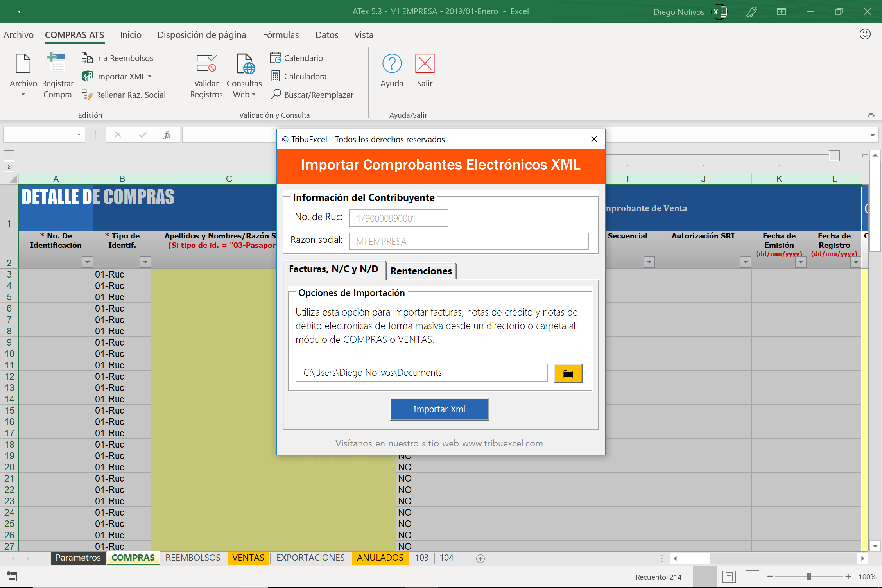This screenshot has height=588, width=882.
Task: Open ribbon display options icon
Action: coord(782,12)
